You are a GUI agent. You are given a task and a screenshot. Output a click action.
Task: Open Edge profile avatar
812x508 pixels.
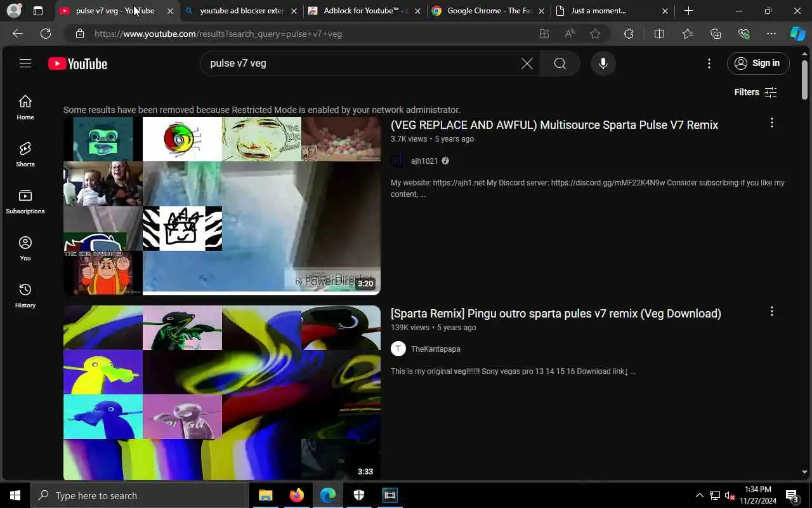[x=14, y=11]
